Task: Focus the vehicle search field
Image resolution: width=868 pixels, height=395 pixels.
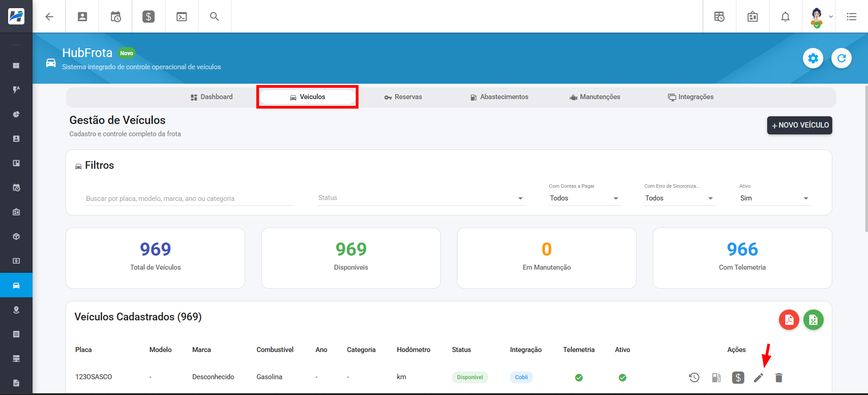Action: [x=190, y=198]
